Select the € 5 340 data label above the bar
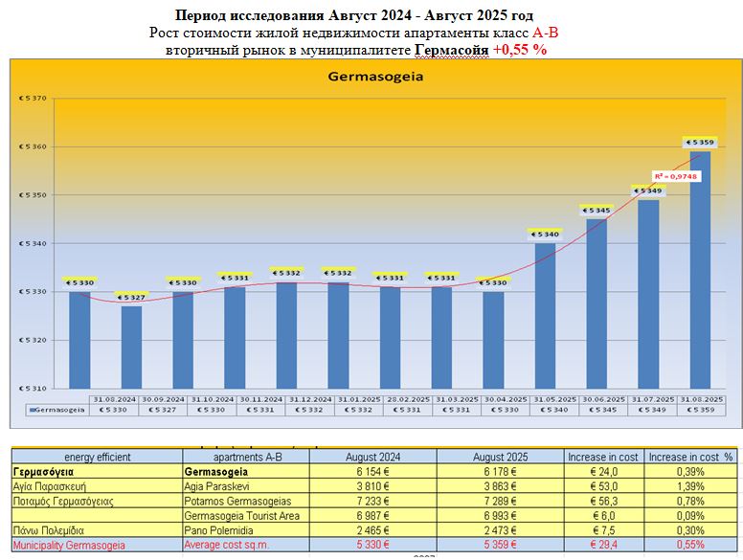The width and height of the screenshot is (743, 560). pyautogui.click(x=545, y=234)
